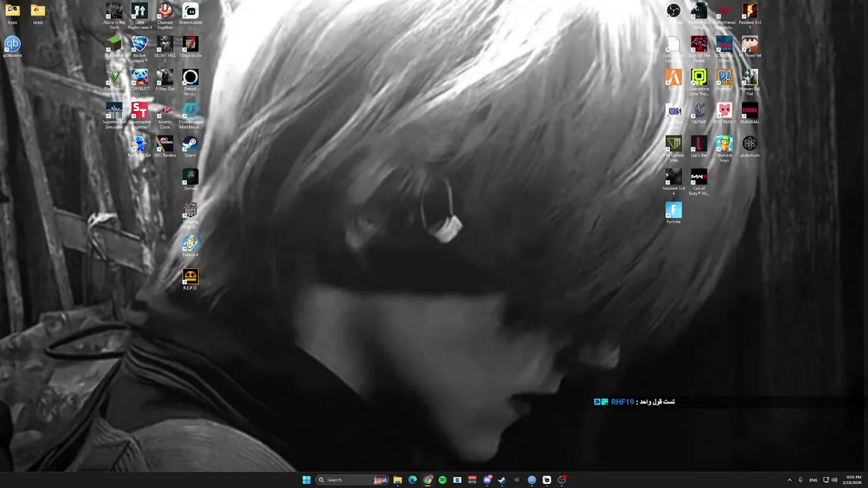Image resolution: width=868 pixels, height=488 pixels.
Task: Select the Resident Evil 4 shortcut
Action: (673, 182)
